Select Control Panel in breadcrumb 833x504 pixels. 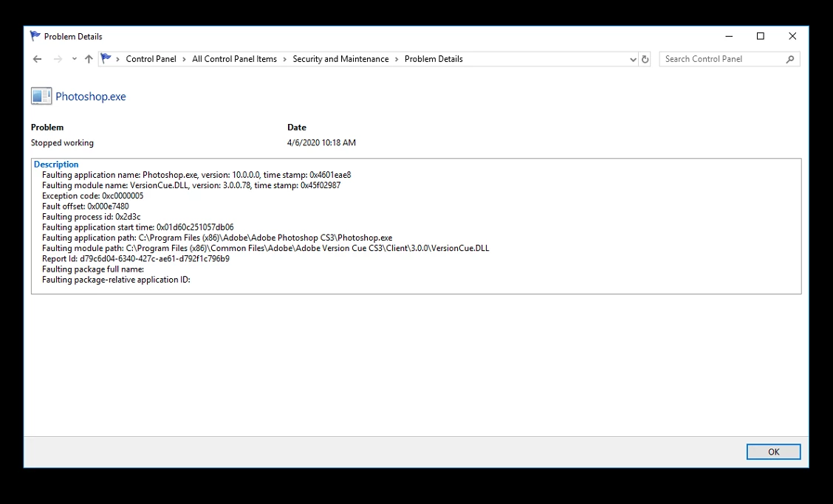151,59
